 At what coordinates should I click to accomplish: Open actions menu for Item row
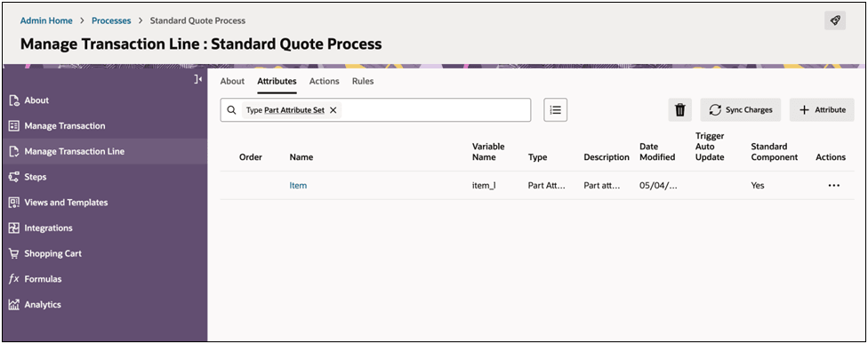point(833,185)
